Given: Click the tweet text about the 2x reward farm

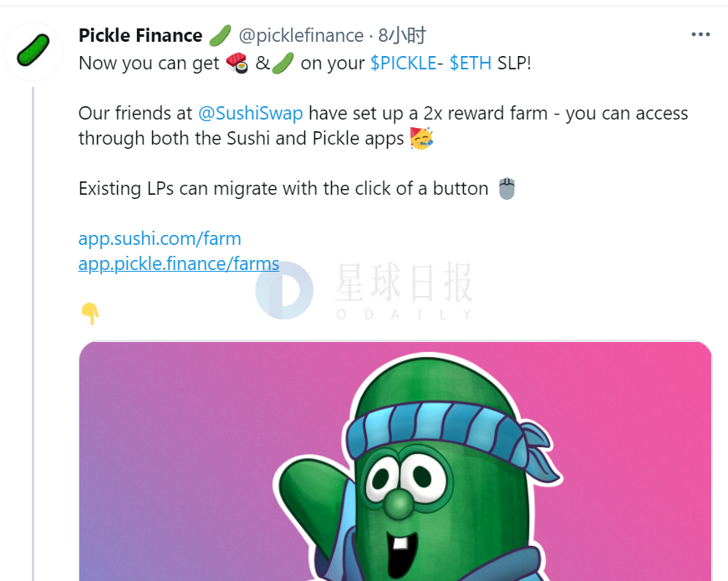Looking at the screenshot, I should pos(383,126).
